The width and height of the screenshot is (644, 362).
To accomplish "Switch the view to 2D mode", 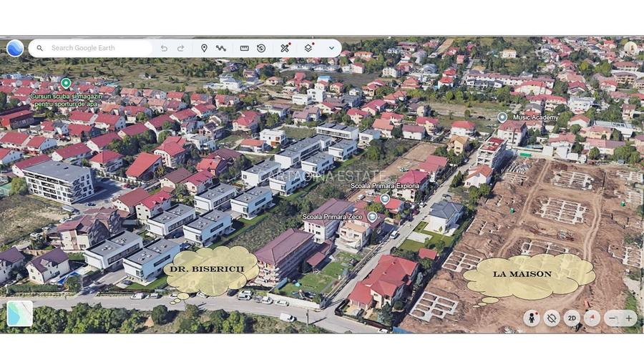I will point(572,318).
